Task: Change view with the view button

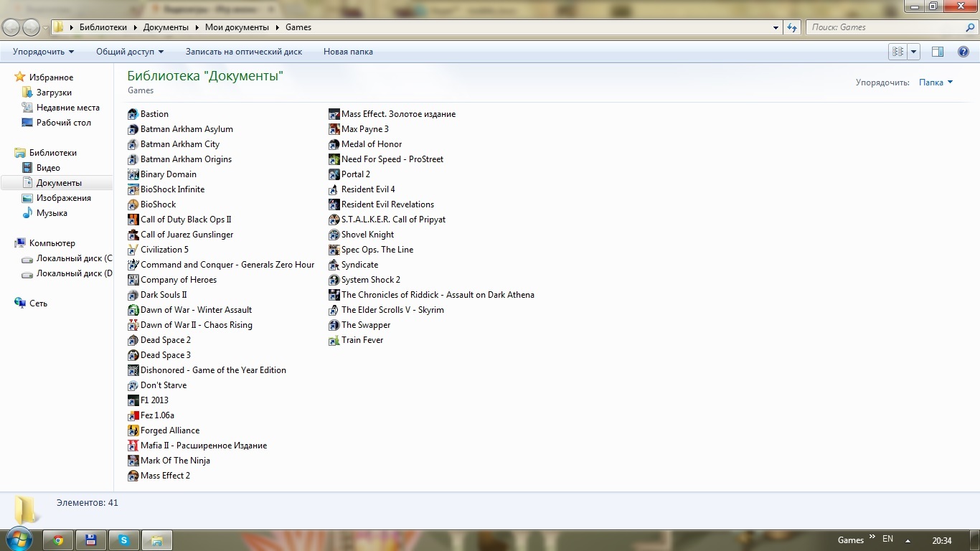Action: coord(897,52)
